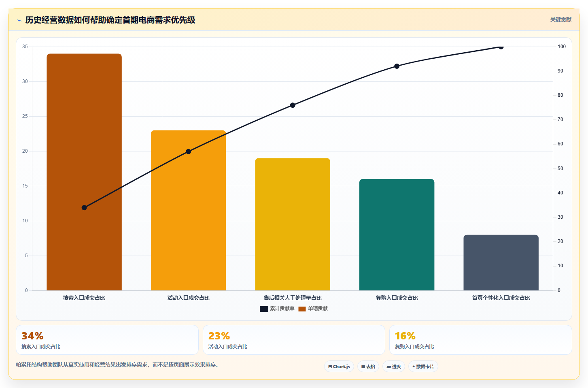The height and width of the screenshot is (388, 588).
Task: Click the x-axis label 搜索入口成交占比
Action: tap(84, 298)
